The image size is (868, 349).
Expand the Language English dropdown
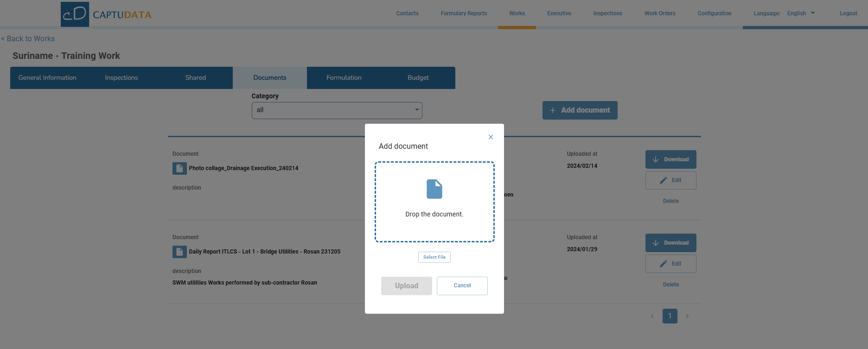(801, 13)
